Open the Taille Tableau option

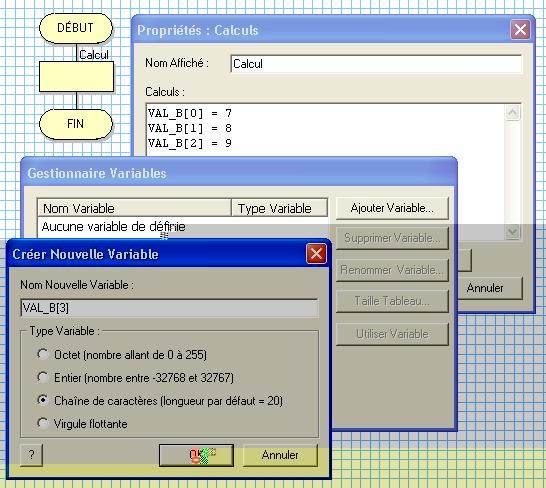(392, 301)
